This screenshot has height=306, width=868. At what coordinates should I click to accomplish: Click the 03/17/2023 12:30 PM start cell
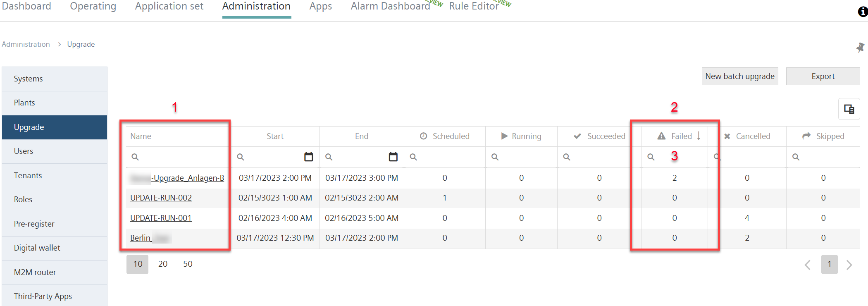coord(275,238)
